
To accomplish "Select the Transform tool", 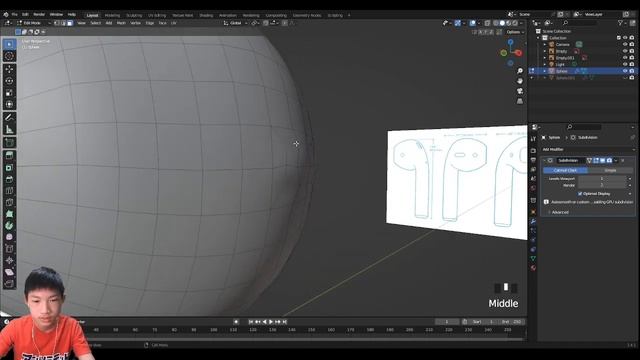I will pyautogui.click(x=9, y=104).
